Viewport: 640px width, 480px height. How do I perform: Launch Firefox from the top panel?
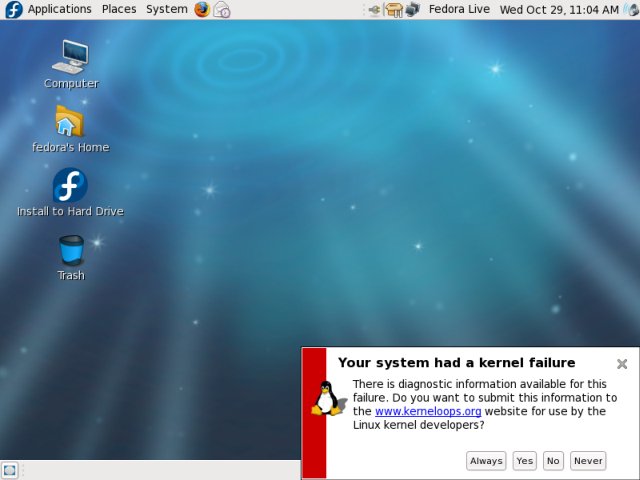click(x=202, y=9)
